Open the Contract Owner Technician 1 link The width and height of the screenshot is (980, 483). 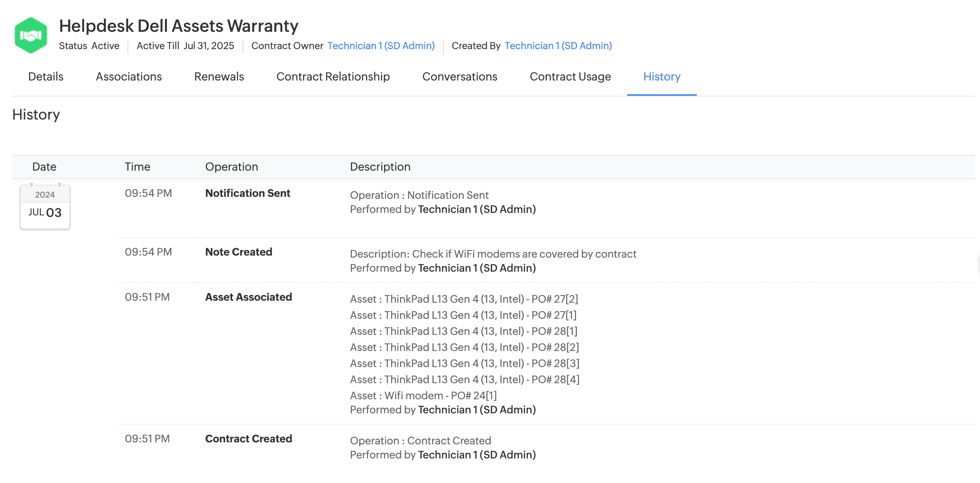tap(381, 46)
